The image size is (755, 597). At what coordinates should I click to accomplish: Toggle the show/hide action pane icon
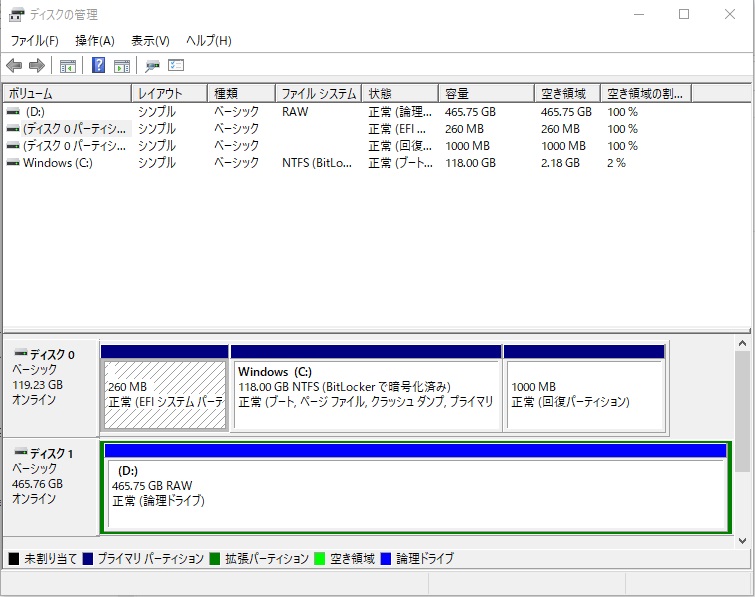pos(122,66)
